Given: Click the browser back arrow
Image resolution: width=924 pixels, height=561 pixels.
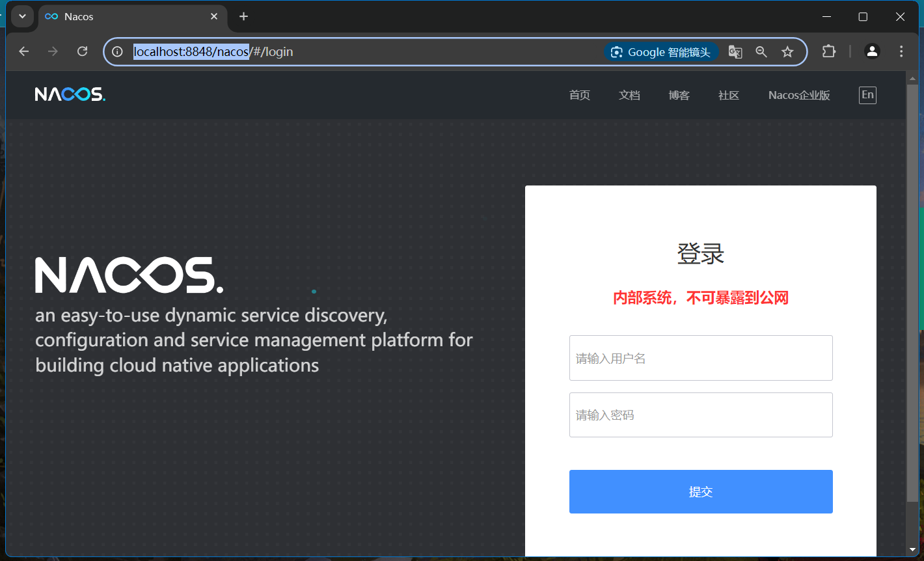Looking at the screenshot, I should click(x=24, y=51).
